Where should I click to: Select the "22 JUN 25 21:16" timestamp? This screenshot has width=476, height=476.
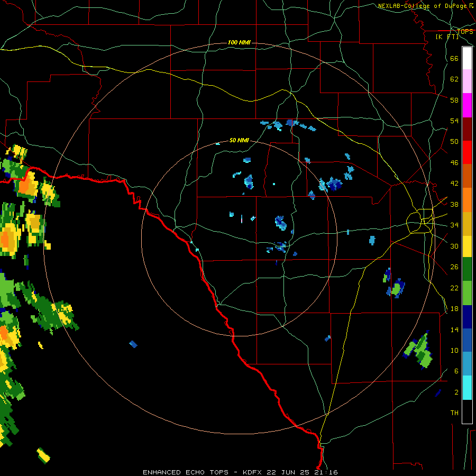[x=302, y=472]
